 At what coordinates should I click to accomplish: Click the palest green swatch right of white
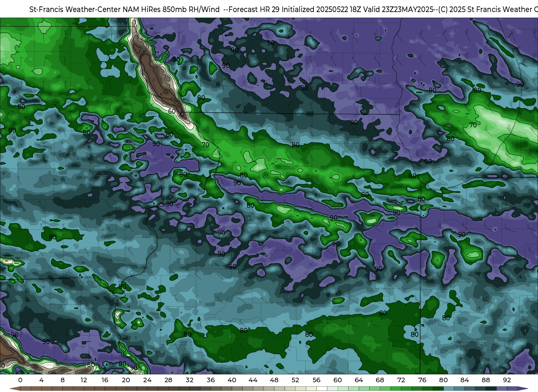pos(332,389)
